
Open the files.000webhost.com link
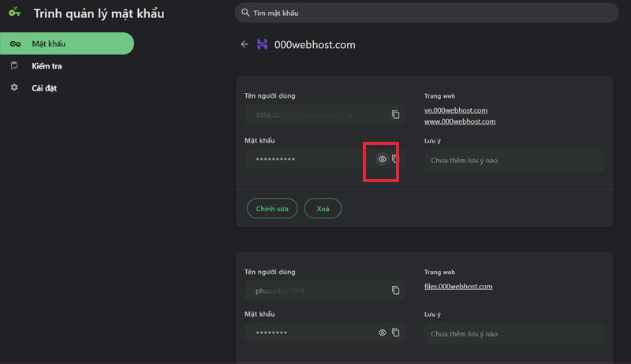(x=458, y=286)
